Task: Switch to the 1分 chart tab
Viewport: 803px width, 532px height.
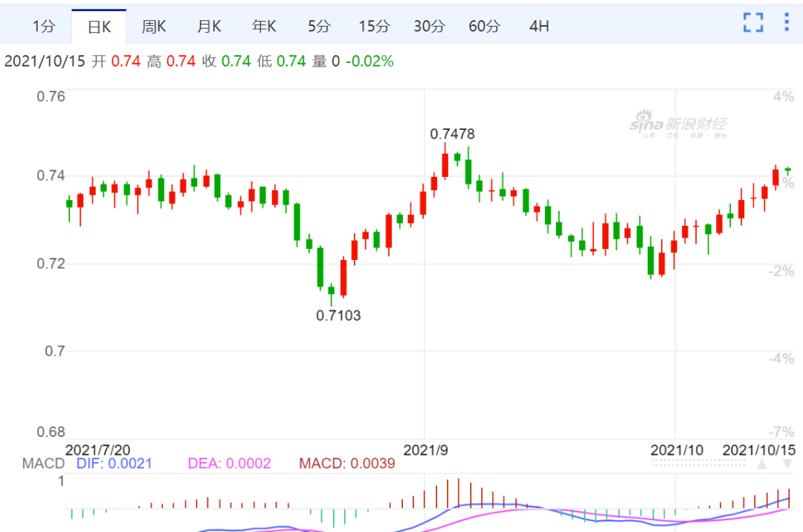Action: pos(44,26)
